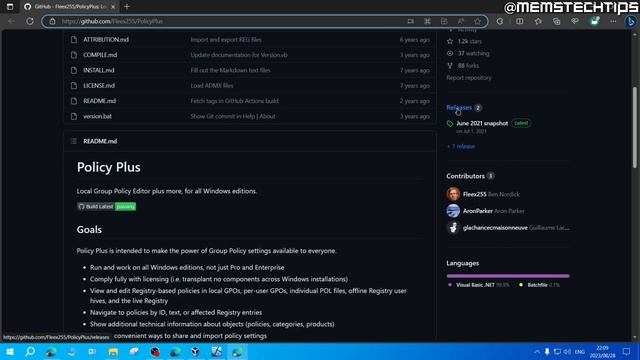Open Task View on the taskbar
The height and width of the screenshot is (360, 640).
(x=92, y=351)
